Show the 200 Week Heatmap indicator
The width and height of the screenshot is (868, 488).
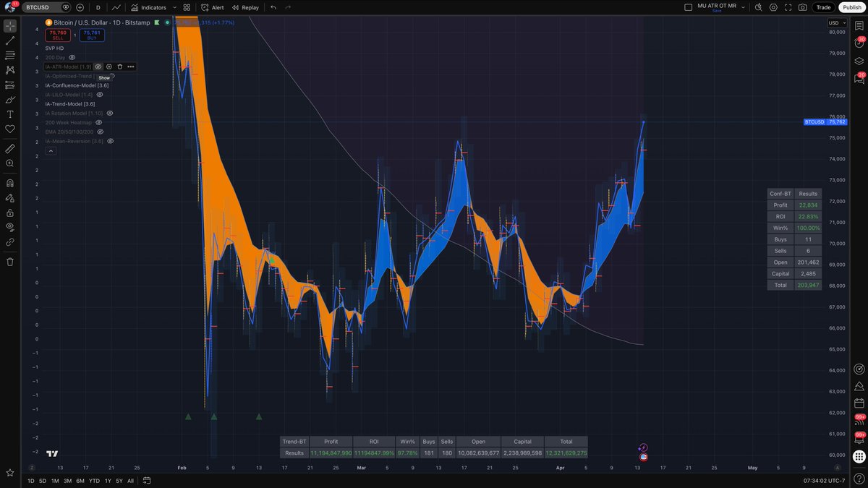[x=99, y=122]
